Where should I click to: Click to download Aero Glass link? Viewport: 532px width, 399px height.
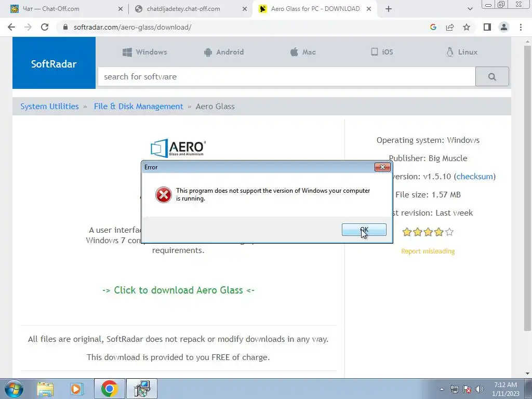point(179,290)
